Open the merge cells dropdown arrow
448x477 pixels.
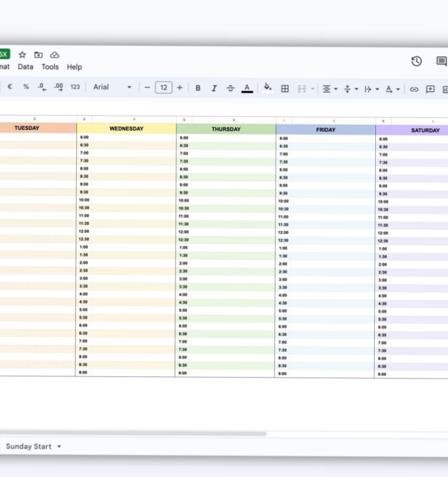point(312,89)
